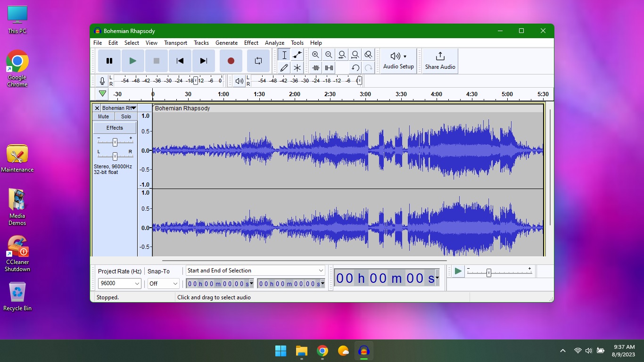
Task: Fit selection to width zoom icon
Action: pyautogui.click(x=342, y=55)
